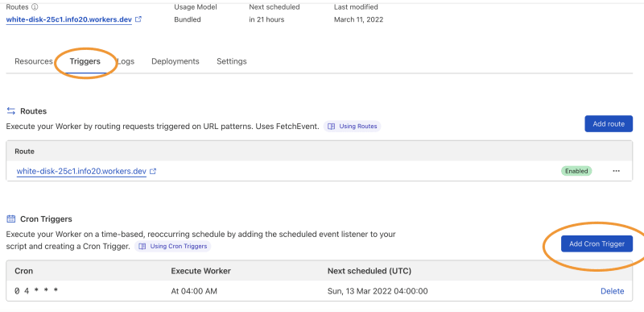Viewport: 644px width, 312px height.
Task: Open the three-dot menu for the enabled route
Action: tap(616, 171)
